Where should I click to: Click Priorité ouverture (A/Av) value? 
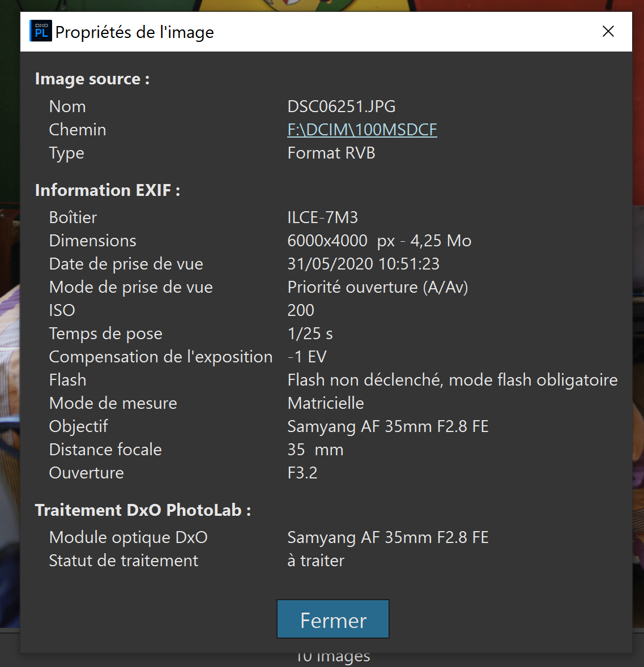pos(378,287)
